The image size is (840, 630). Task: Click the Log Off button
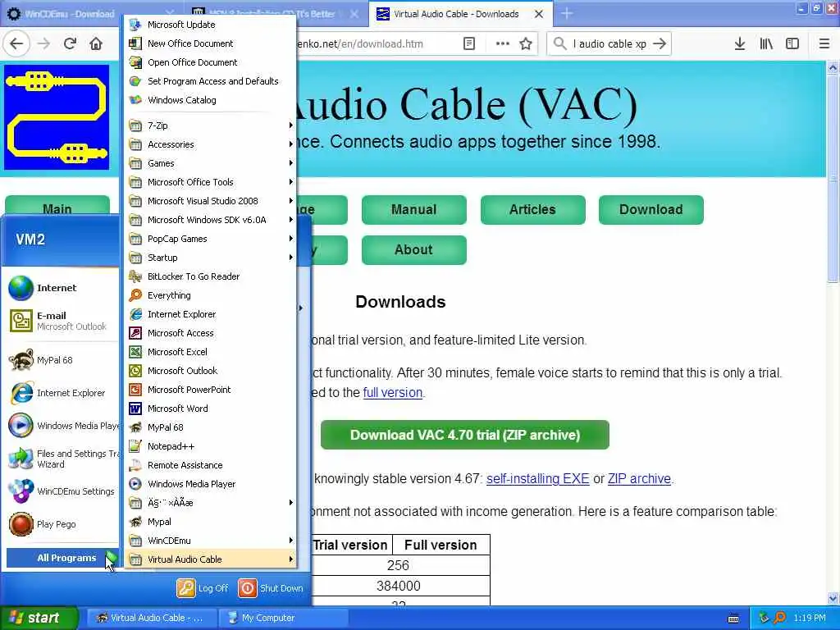(203, 588)
